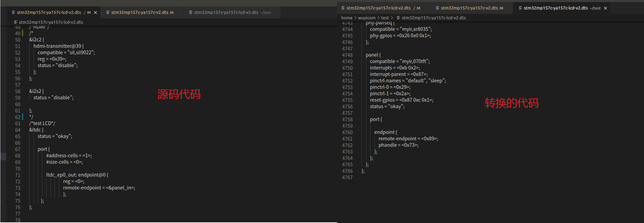Click the compatible = "myir,070tft" code line
644x223 pixels.
[x=400, y=61]
